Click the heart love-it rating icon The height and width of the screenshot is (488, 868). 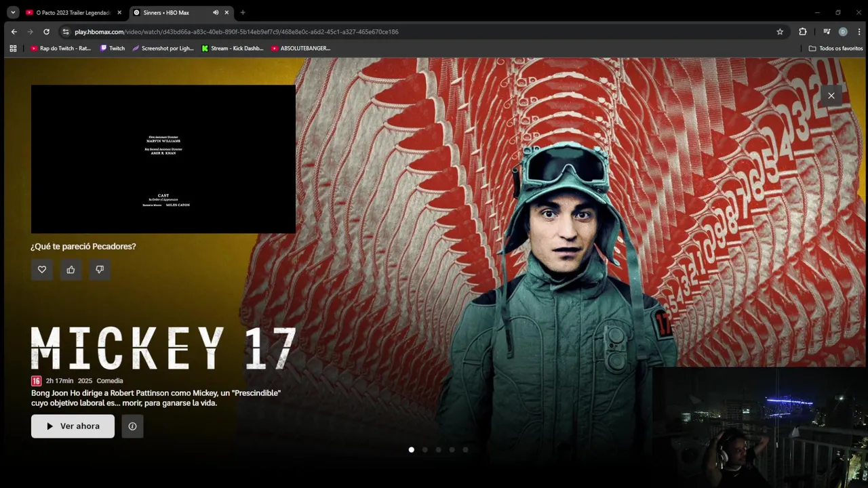tap(42, 269)
